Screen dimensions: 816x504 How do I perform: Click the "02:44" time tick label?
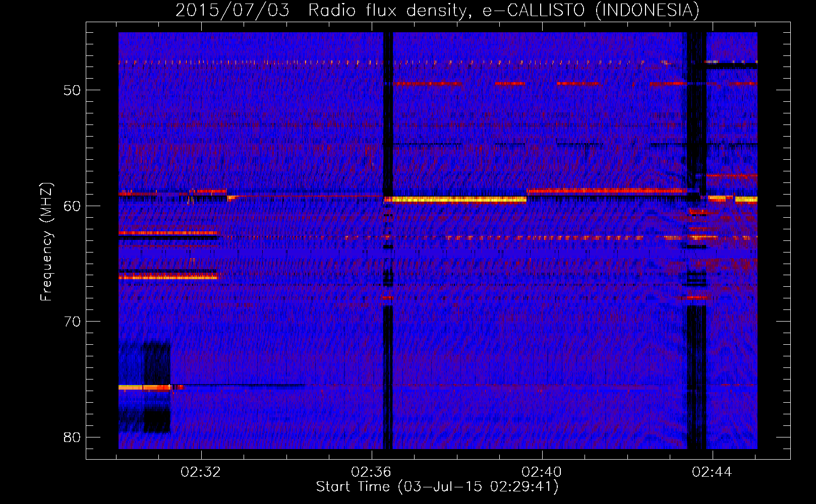click(x=712, y=472)
